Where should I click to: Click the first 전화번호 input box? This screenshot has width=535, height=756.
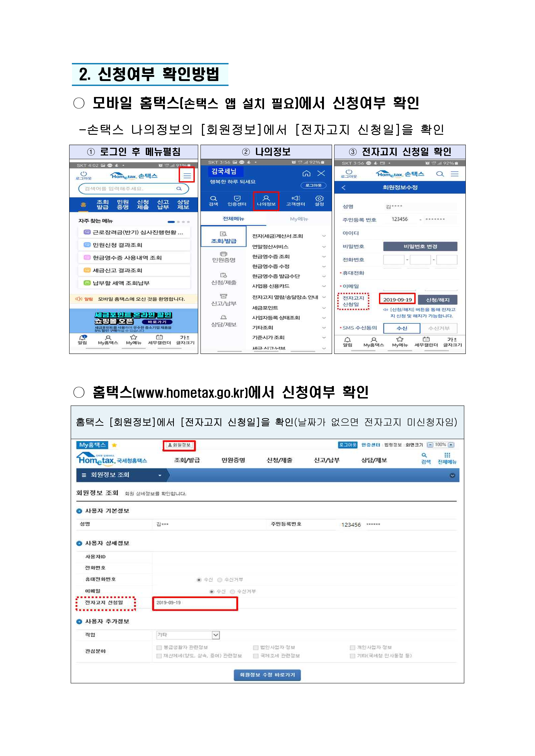coord(394,260)
